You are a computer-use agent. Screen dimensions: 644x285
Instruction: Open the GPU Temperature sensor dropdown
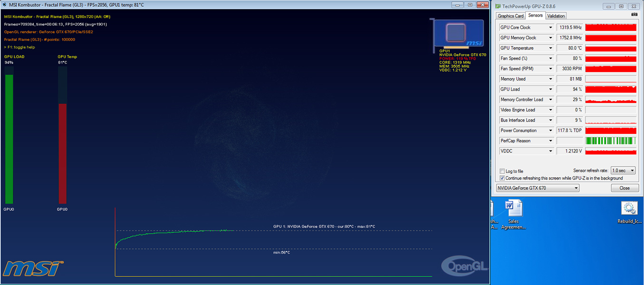click(551, 48)
